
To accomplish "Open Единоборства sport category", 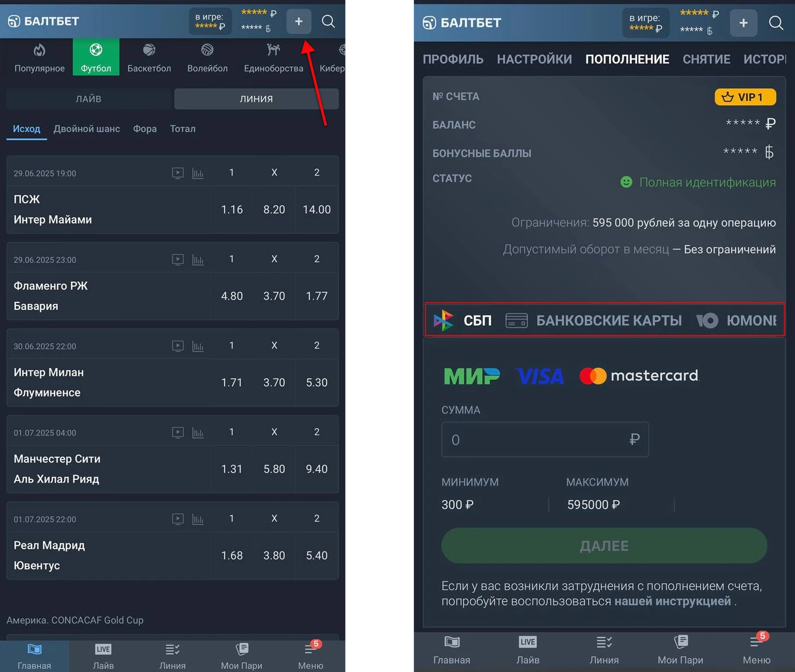I will (x=273, y=57).
